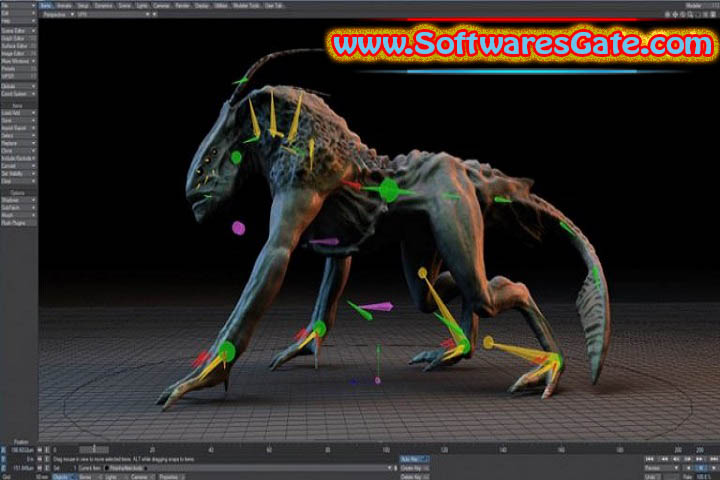
Task: Open the Perspective view type dropdown
Action: point(58,14)
